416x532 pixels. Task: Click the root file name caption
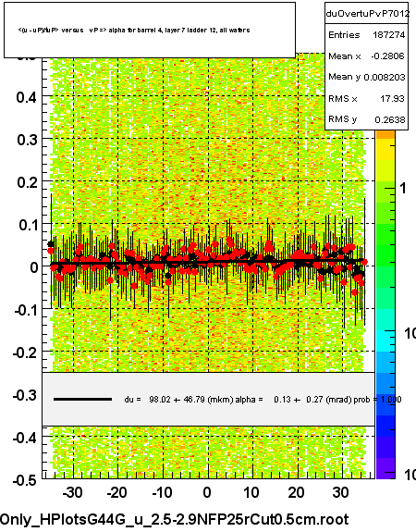click(174, 520)
